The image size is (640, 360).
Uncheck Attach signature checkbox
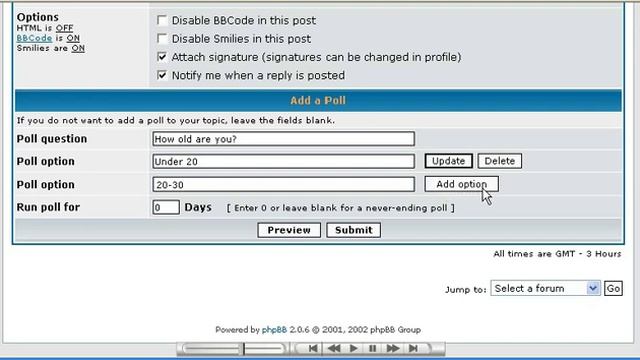point(162,57)
